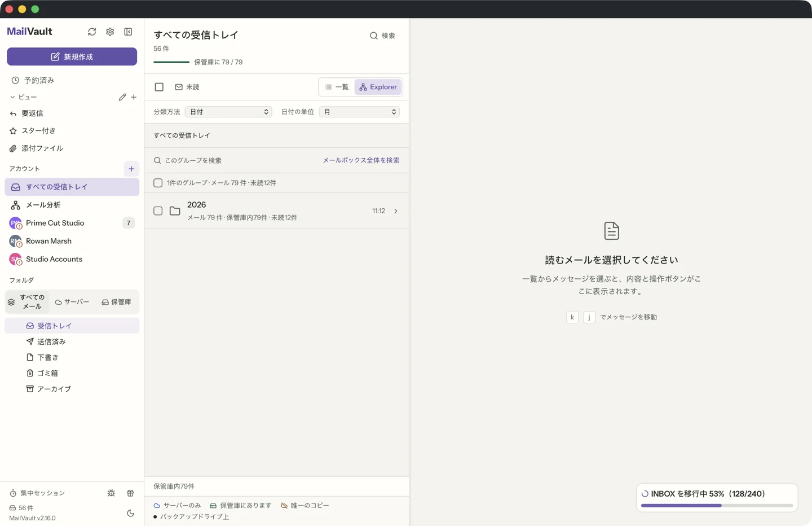The width and height of the screenshot is (812, 526).
Task: Open Rowan Marsh account
Action: pos(72,241)
